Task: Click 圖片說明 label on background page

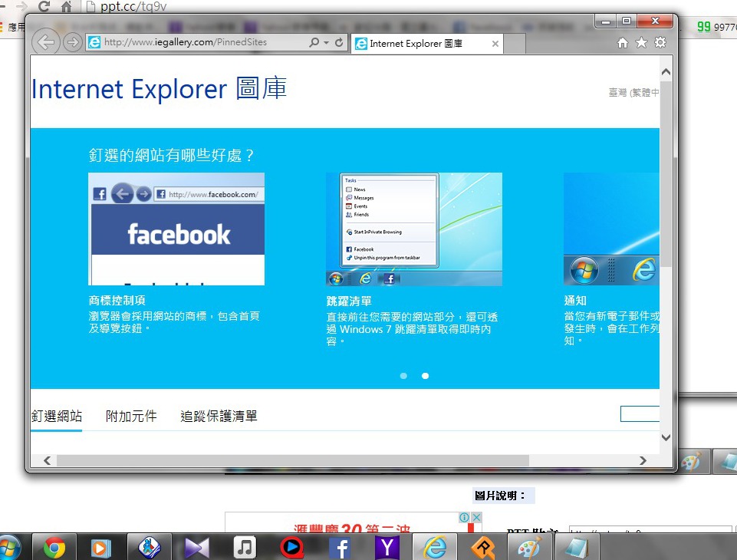Action: pos(499,496)
